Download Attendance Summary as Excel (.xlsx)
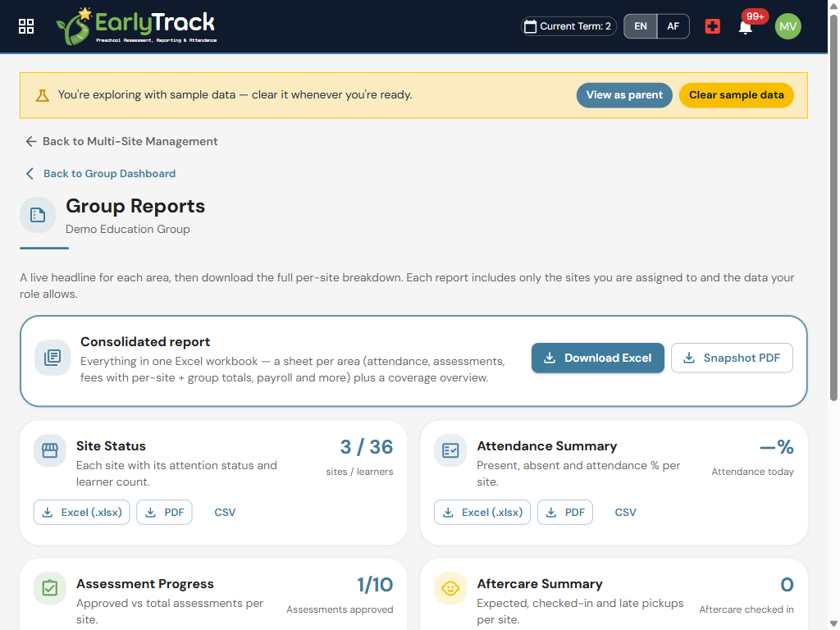This screenshot has width=840, height=630. [482, 512]
